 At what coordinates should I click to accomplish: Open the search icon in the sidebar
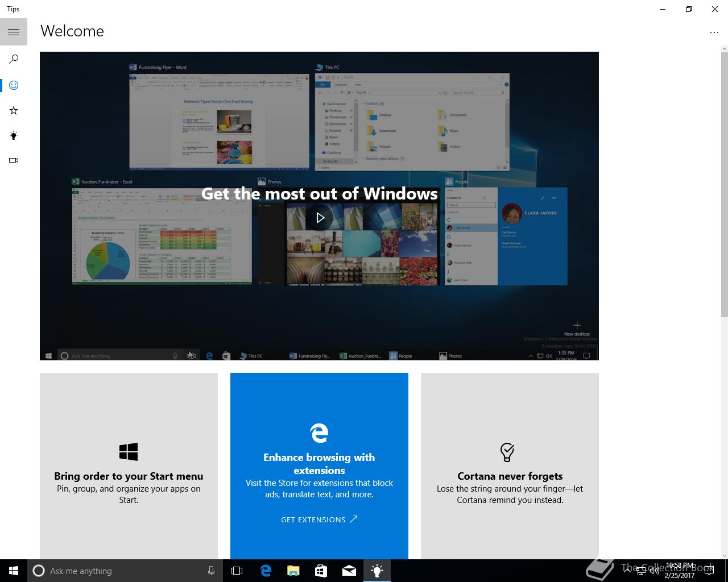(14, 59)
